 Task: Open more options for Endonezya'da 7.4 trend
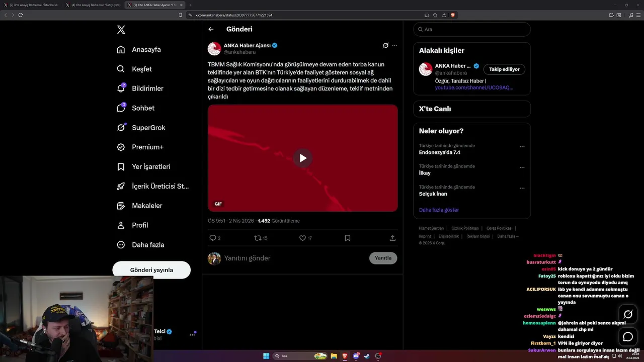[522, 147]
